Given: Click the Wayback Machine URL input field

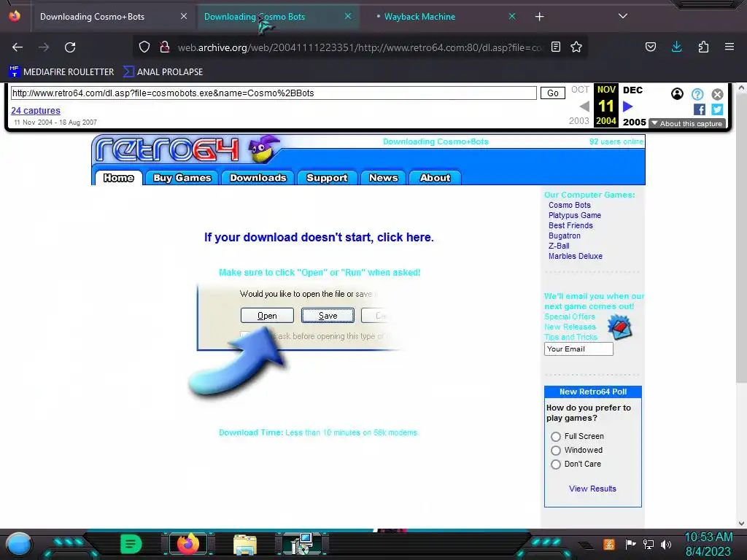Looking at the screenshot, I should pos(274,93).
